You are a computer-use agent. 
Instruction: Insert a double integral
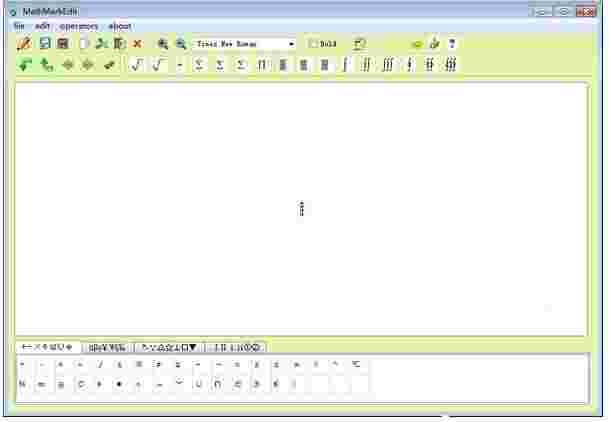366,64
